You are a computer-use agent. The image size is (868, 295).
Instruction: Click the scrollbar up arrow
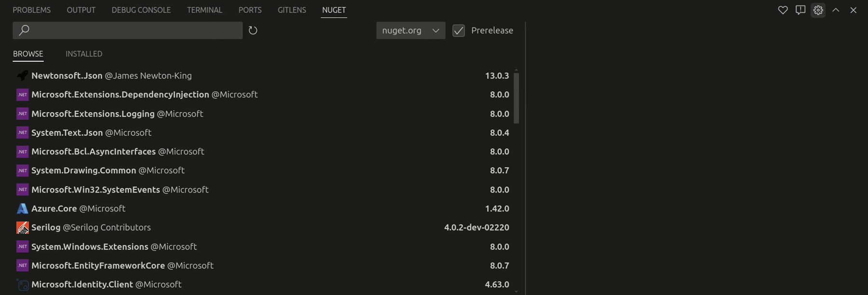point(516,70)
